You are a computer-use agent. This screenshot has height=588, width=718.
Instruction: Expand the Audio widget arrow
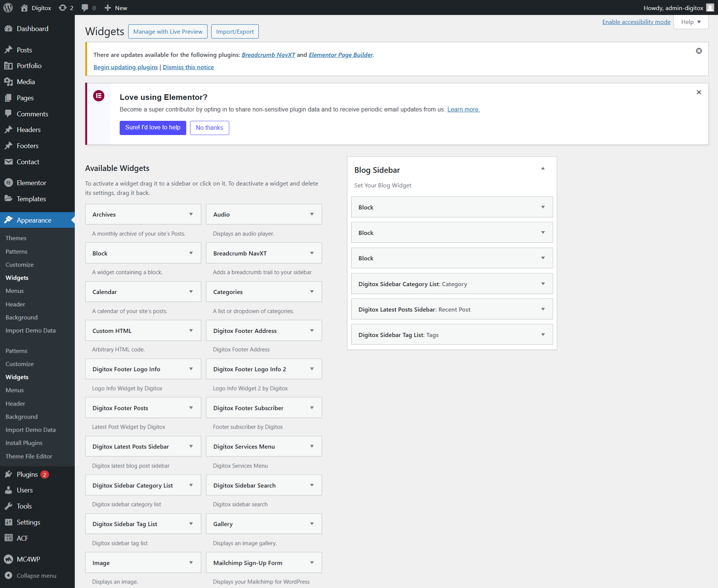[312, 214]
